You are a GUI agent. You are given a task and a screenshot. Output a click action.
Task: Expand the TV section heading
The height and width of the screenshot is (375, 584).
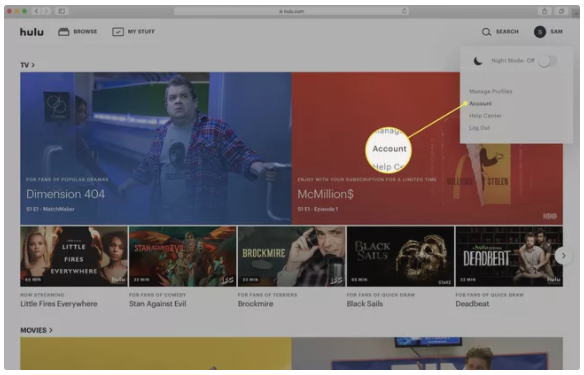click(28, 65)
